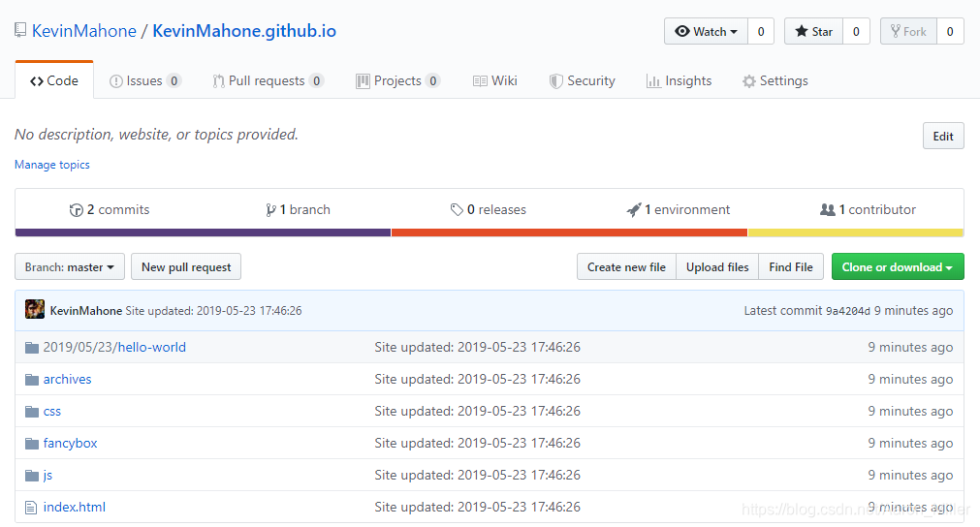Click the releases tag icon
Image resolution: width=980 pixels, height=527 pixels.
(457, 210)
